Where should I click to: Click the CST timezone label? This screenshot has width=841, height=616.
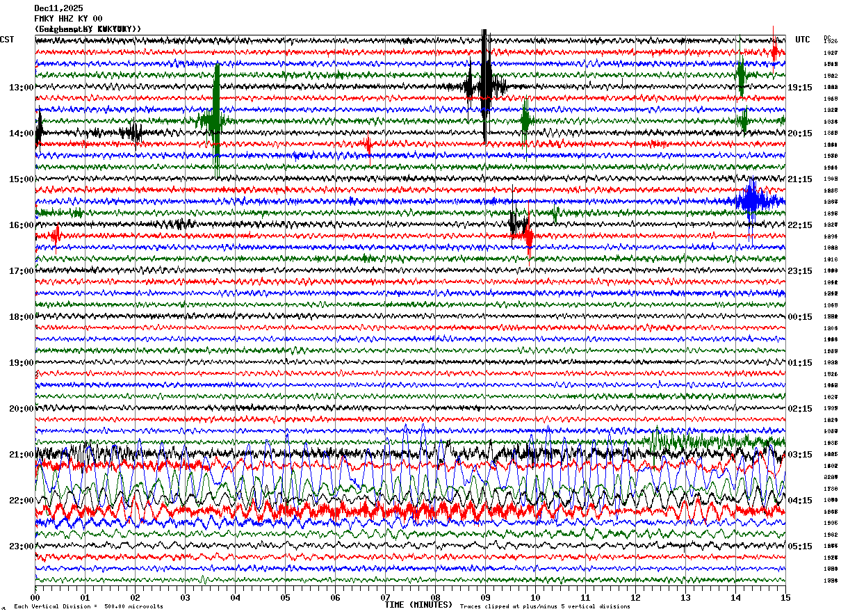[7, 40]
